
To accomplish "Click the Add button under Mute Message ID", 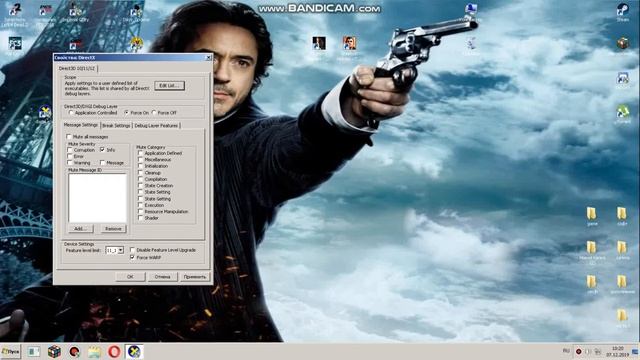I will click(x=80, y=229).
